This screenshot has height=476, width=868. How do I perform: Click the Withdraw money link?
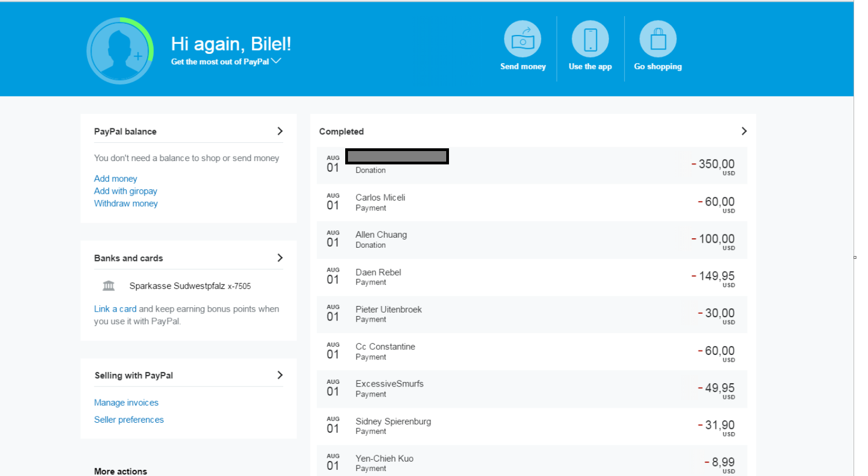126,203
